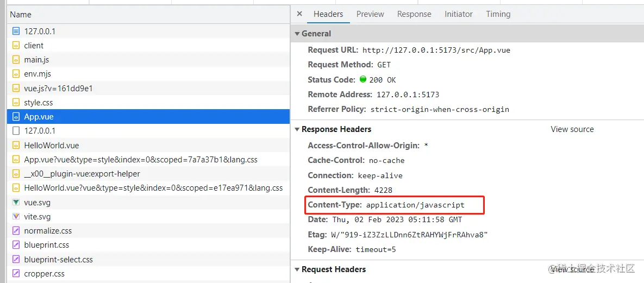This screenshot has width=644, height=283.
Task: Click the icon beside HelloWorld.vue
Action: [x=16, y=146]
